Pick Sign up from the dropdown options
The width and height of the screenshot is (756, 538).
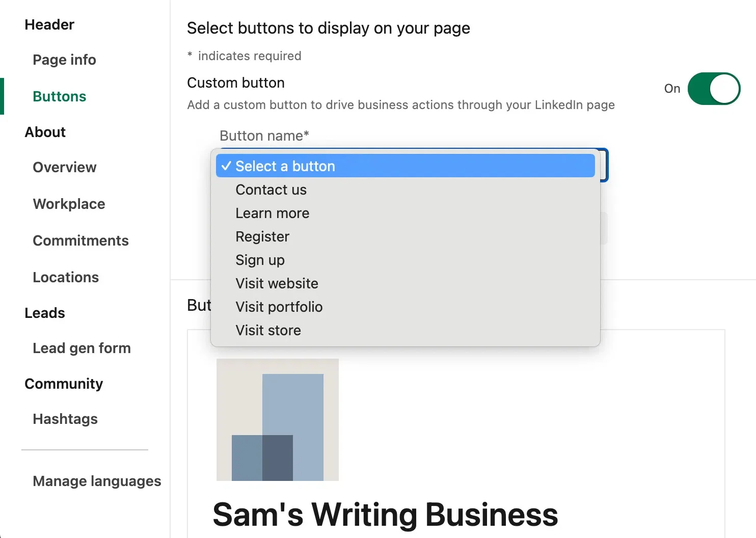(260, 260)
